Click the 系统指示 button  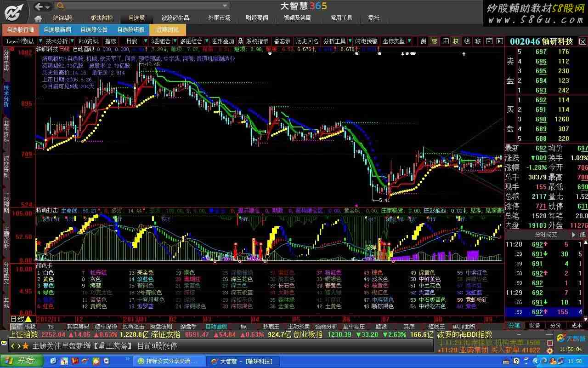(257, 41)
